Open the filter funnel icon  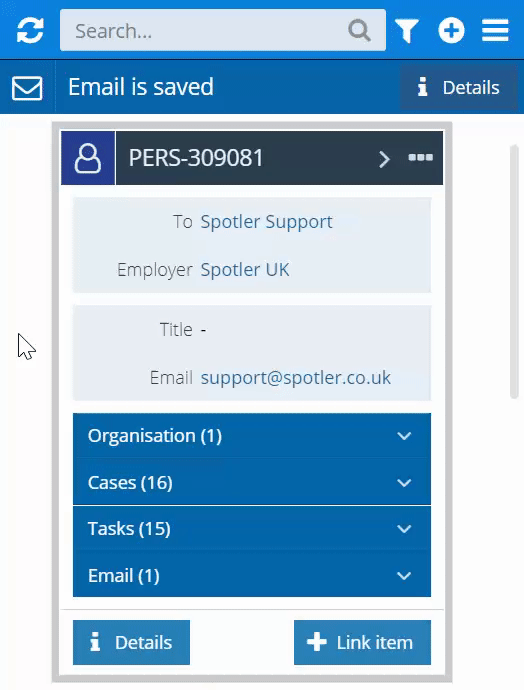click(407, 31)
